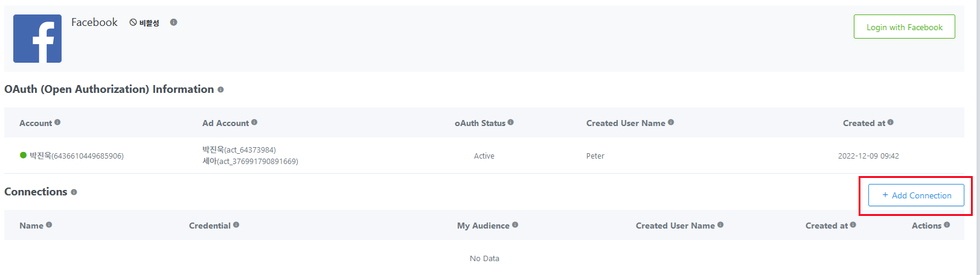Click the ad account 세아(act_376991790891669)

coord(250,162)
